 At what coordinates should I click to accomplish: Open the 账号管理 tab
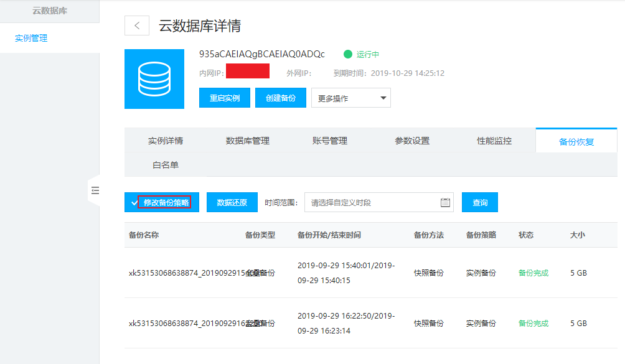pos(330,141)
